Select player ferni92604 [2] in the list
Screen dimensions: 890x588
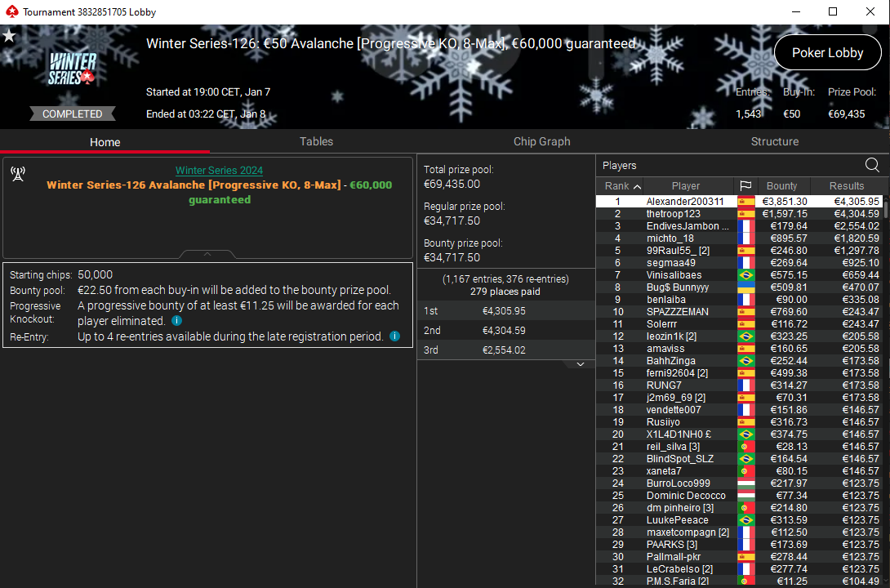click(x=739, y=373)
